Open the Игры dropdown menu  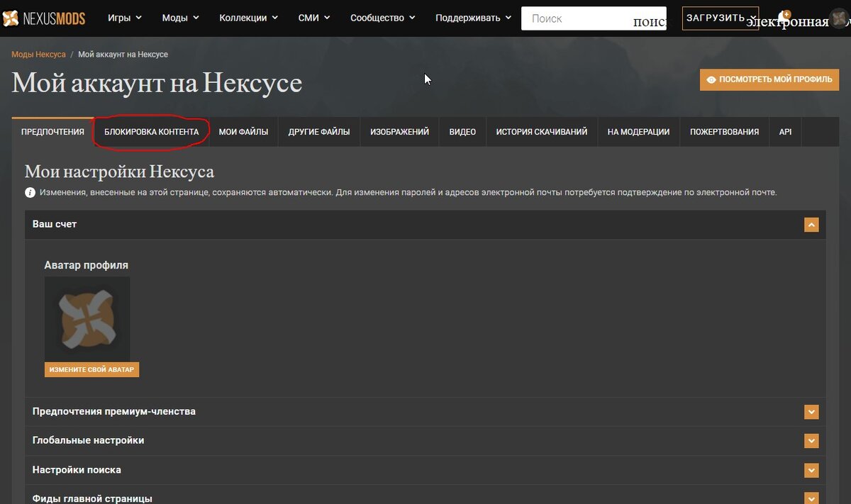point(125,18)
